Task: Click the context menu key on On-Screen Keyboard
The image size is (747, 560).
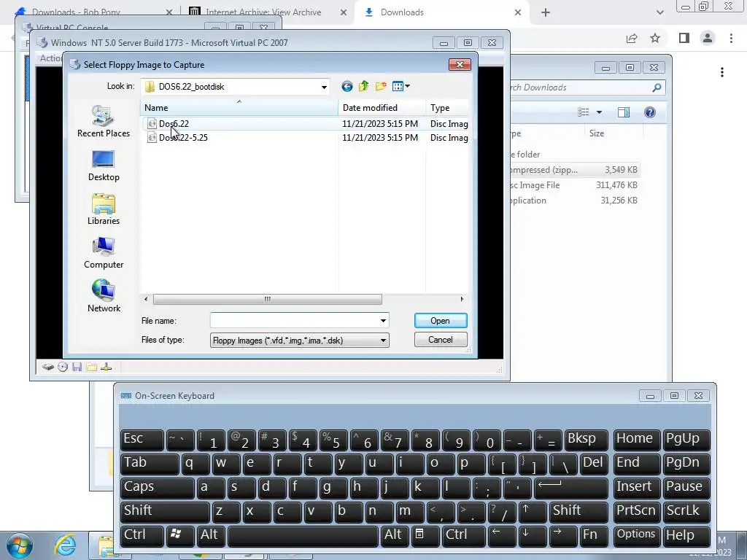Action: click(424, 535)
